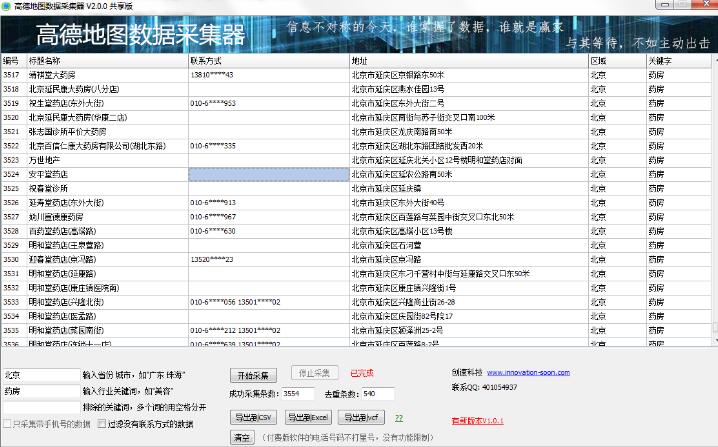This screenshot has height=447, width=718.
Task: Click address cell in row 3520
Action: click(x=469, y=117)
